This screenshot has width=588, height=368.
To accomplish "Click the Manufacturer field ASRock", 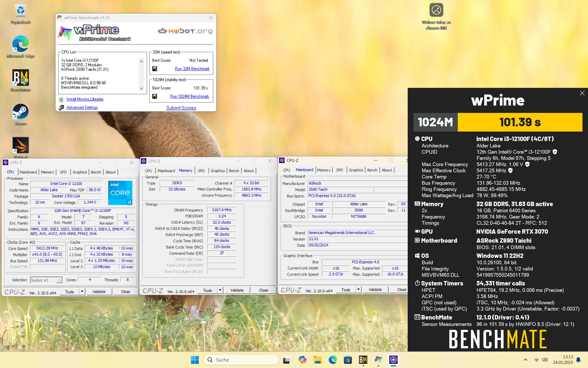I will [x=357, y=183].
